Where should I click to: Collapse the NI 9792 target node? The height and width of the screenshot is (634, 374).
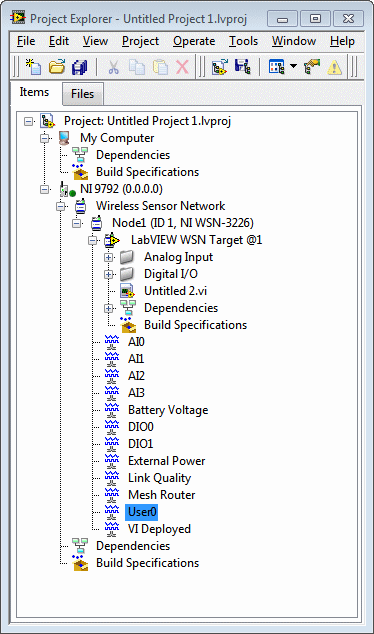45,189
